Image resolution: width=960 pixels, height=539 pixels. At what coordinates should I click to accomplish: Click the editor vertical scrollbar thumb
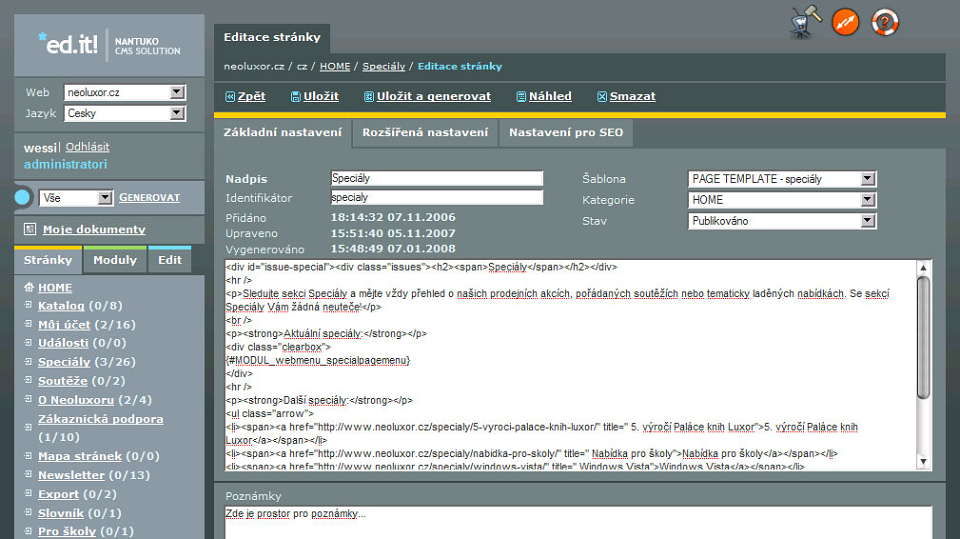(x=923, y=337)
